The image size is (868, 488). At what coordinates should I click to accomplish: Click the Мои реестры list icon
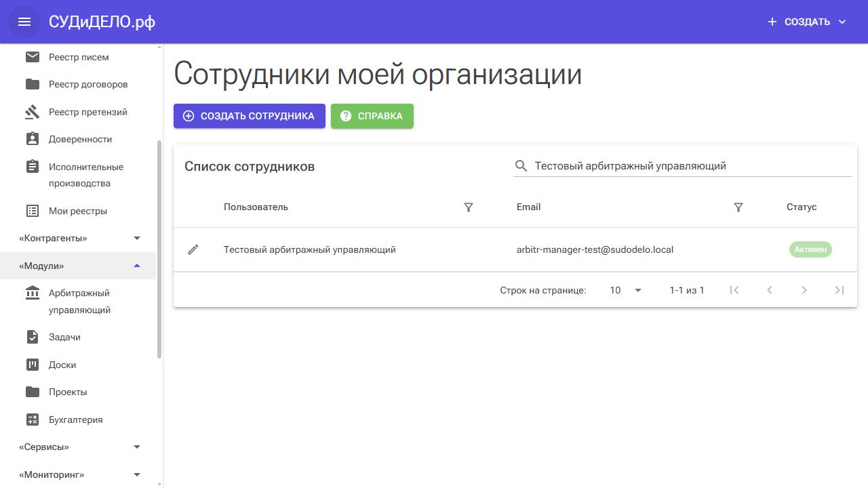tap(32, 211)
